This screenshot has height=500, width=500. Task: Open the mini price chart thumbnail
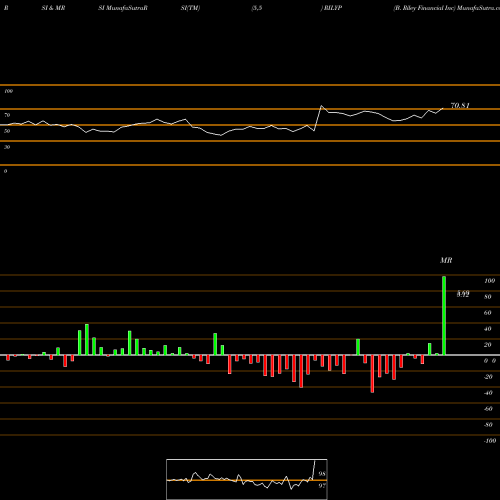[x=247, y=479]
